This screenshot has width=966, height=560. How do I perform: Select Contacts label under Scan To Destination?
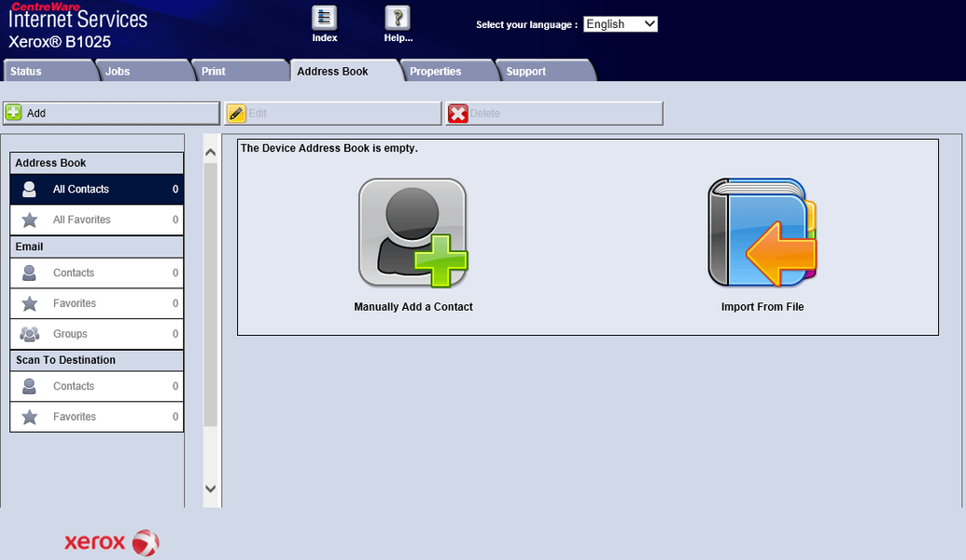coord(74,386)
